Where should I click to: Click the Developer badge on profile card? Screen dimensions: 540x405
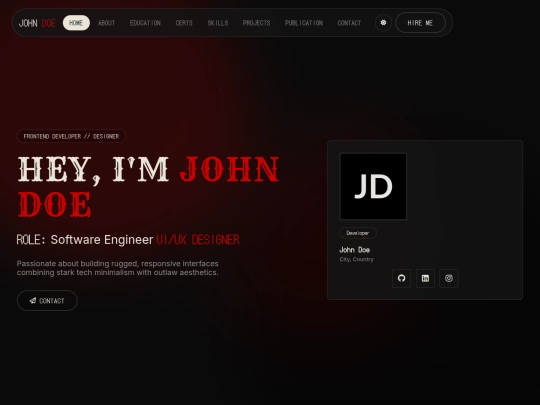coord(358,233)
